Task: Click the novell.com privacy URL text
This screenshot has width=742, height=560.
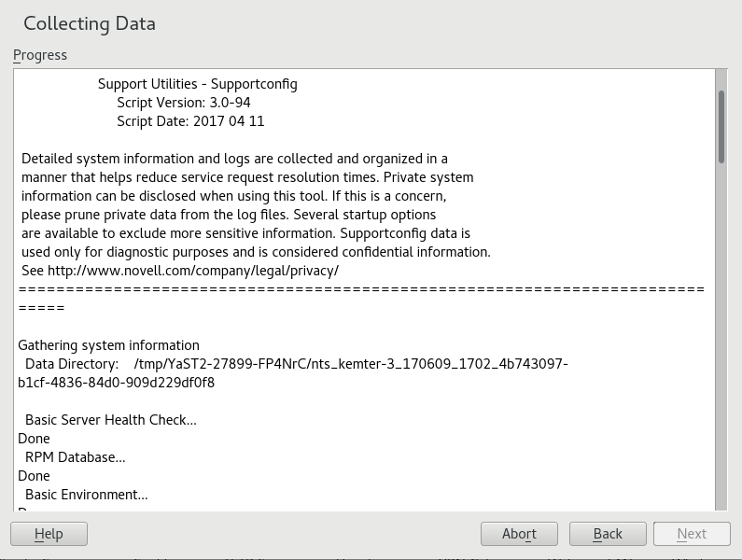Action: coord(193,271)
